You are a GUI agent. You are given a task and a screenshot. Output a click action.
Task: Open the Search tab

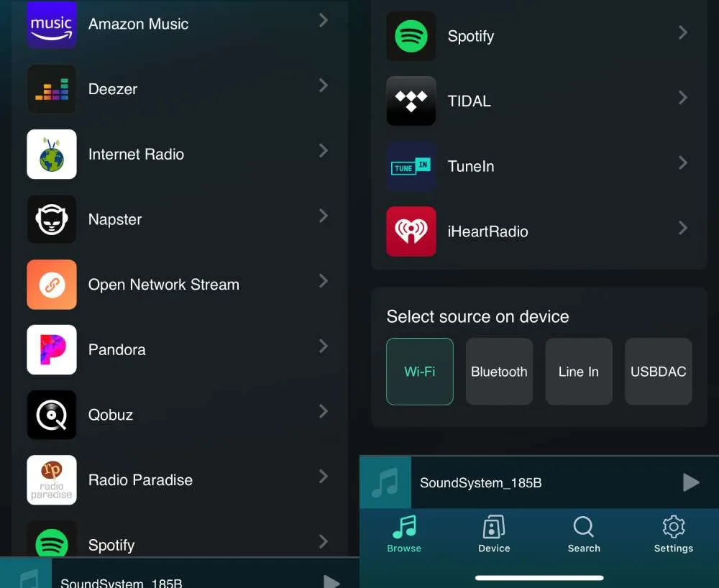tap(584, 534)
